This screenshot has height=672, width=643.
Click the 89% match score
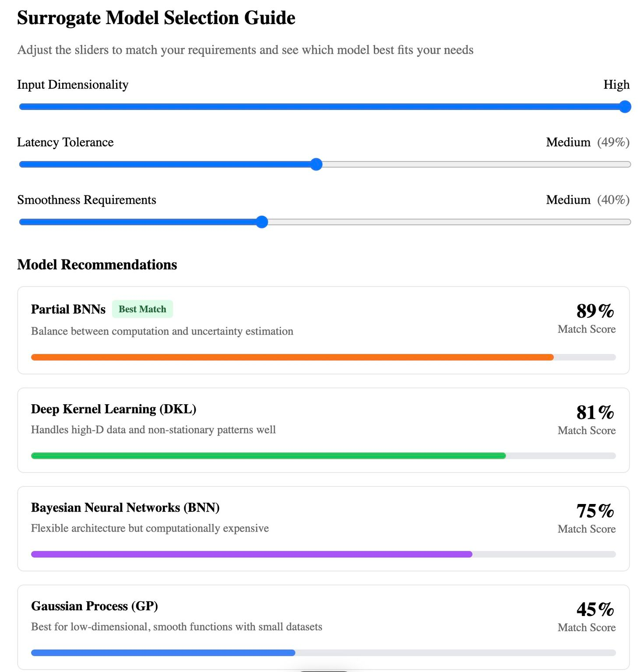tap(595, 311)
